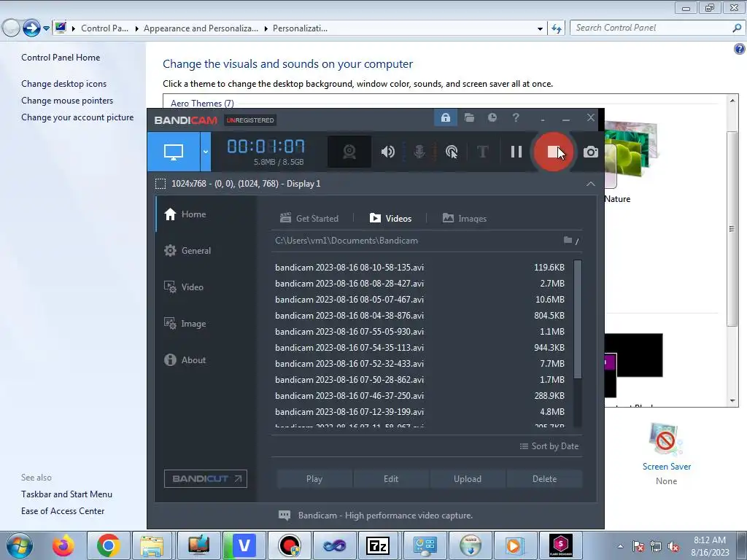Viewport: 747px width, 560px height.
Task: Open Google Chrome from the taskbar
Action: pyautogui.click(x=108, y=545)
